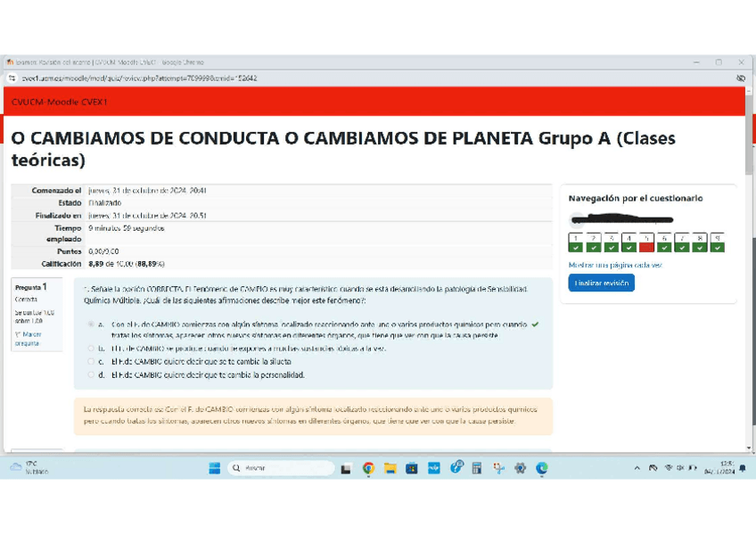Go to question 8 in quiz navigation
Screen dimensions: 756x534
click(700, 242)
